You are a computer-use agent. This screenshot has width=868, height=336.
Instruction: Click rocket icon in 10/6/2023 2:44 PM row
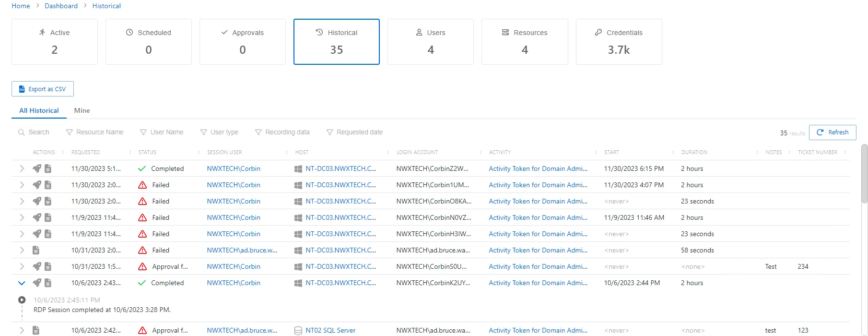pos(37,283)
